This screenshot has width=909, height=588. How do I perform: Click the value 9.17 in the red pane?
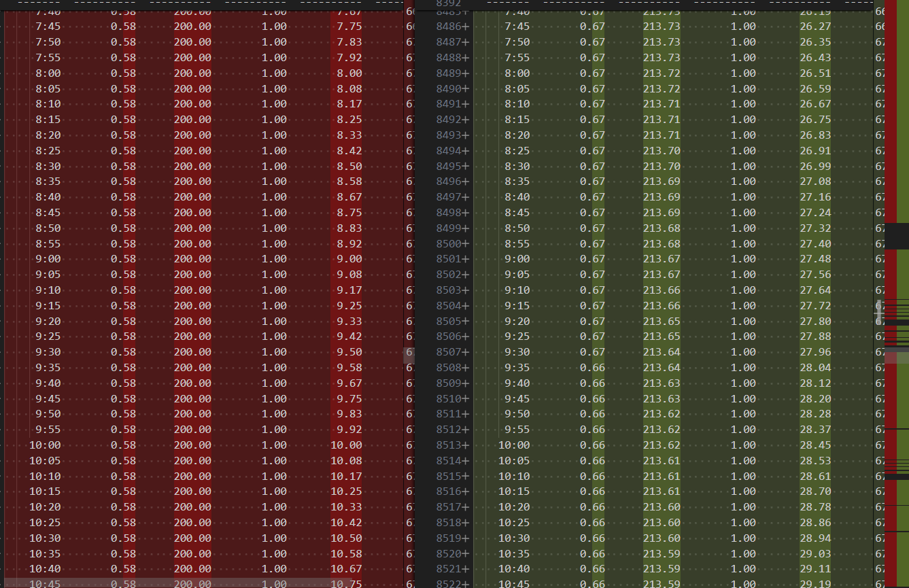tap(349, 290)
